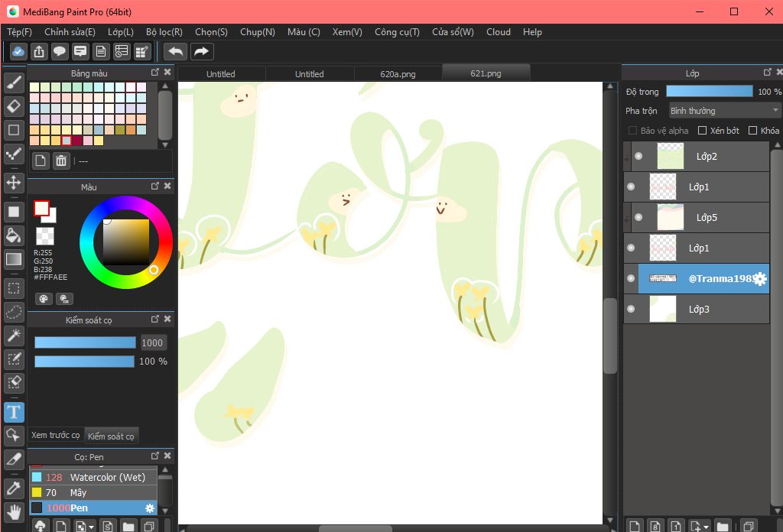
Task: Enable the Khóa lock checkbox
Action: point(752,131)
